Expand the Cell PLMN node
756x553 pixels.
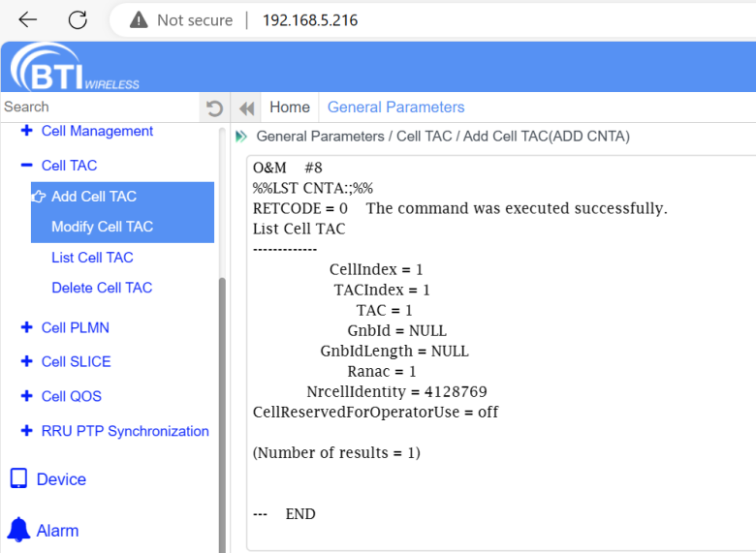pos(26,327)
